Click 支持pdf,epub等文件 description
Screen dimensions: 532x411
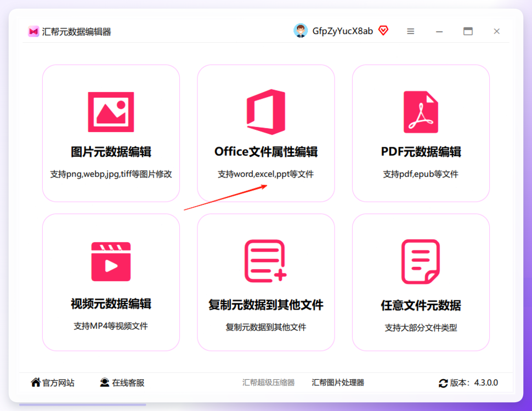[x=421, y=174]
